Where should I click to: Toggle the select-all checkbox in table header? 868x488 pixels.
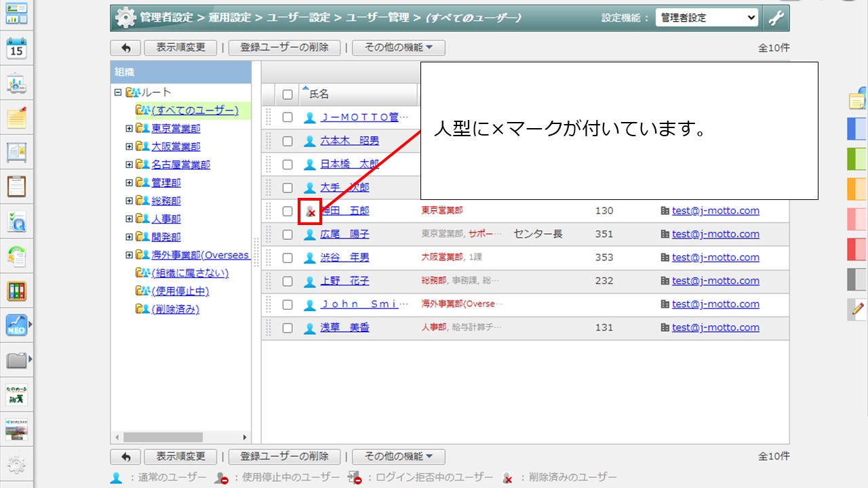point(288,94)
